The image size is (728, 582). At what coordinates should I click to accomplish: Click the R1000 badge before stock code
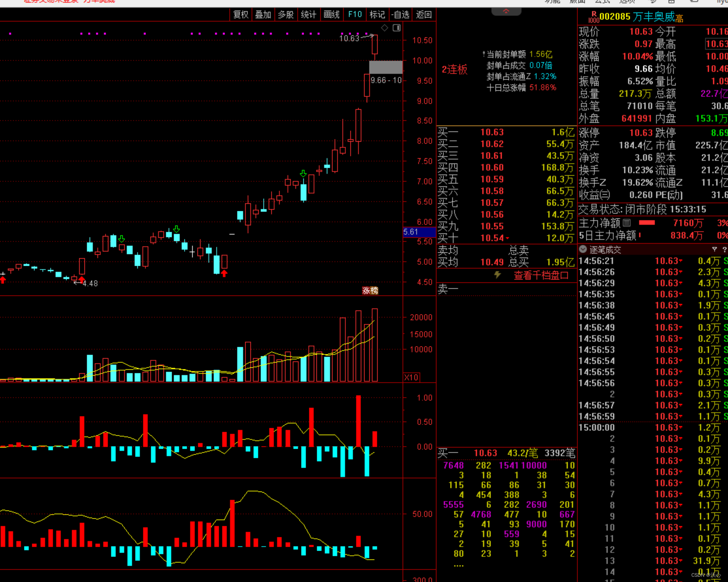pos(593,17)
